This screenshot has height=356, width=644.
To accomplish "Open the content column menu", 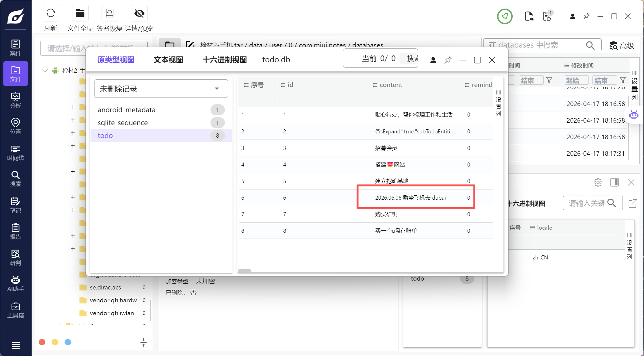I will pos(375,85).
